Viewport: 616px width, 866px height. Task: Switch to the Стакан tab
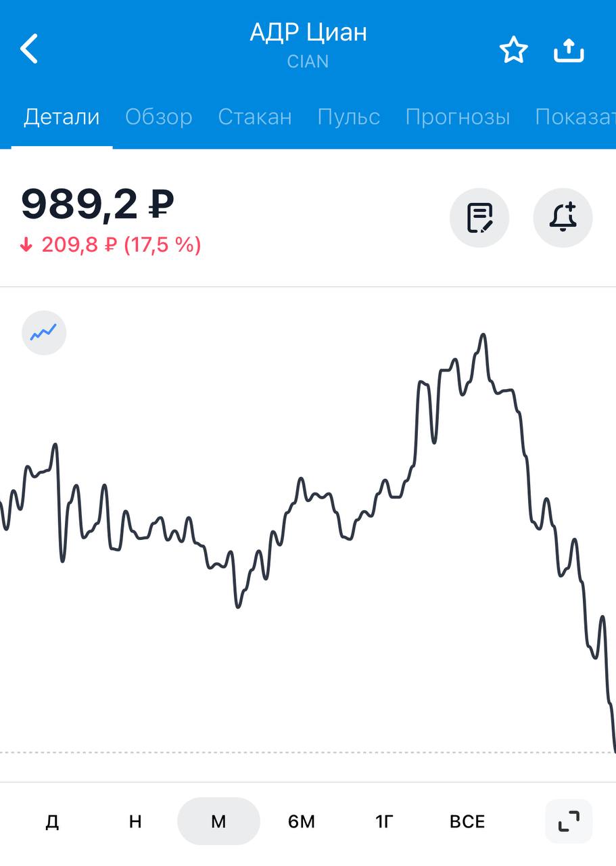[x=255, y=117]
